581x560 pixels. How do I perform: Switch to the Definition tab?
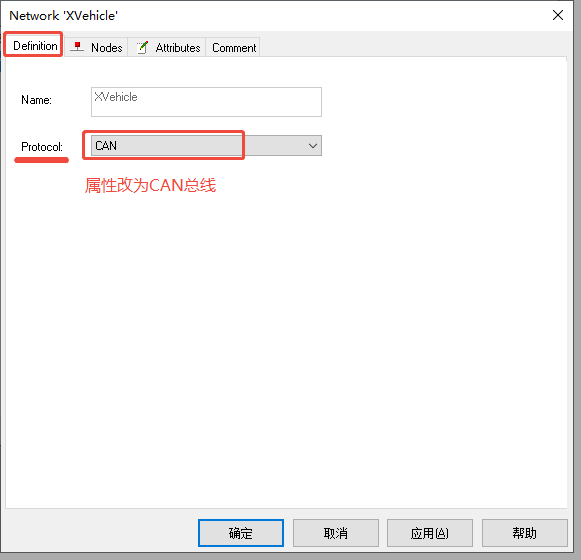[34, 46]
